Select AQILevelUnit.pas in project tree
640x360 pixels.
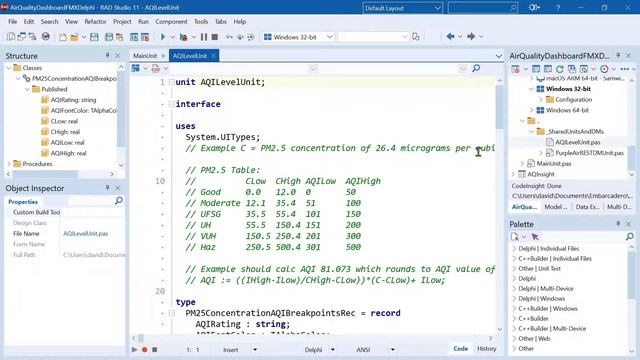578,142
